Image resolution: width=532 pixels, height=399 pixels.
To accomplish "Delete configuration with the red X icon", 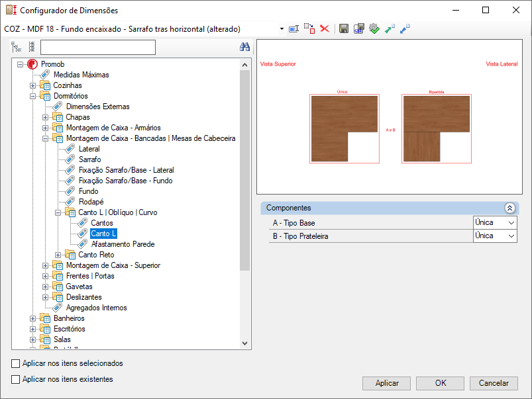I will pos(325,29).
